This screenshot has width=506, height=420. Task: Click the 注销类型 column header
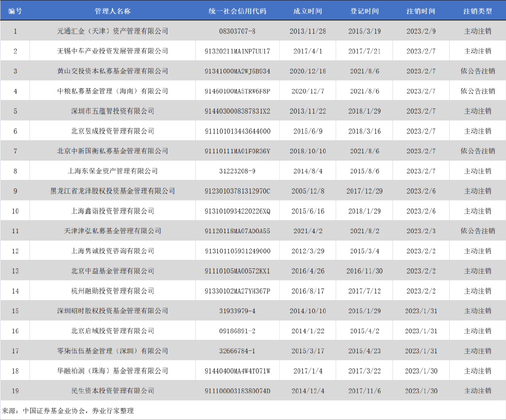coord(478,11)
